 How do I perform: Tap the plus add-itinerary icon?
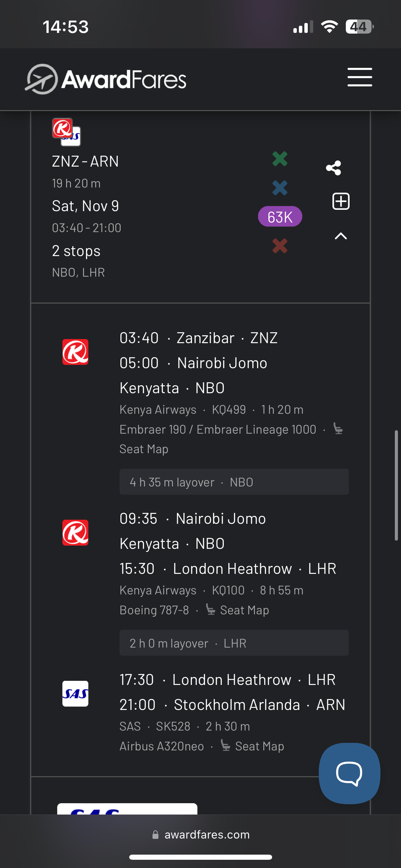pyautogui.click(x=341, y=201)
